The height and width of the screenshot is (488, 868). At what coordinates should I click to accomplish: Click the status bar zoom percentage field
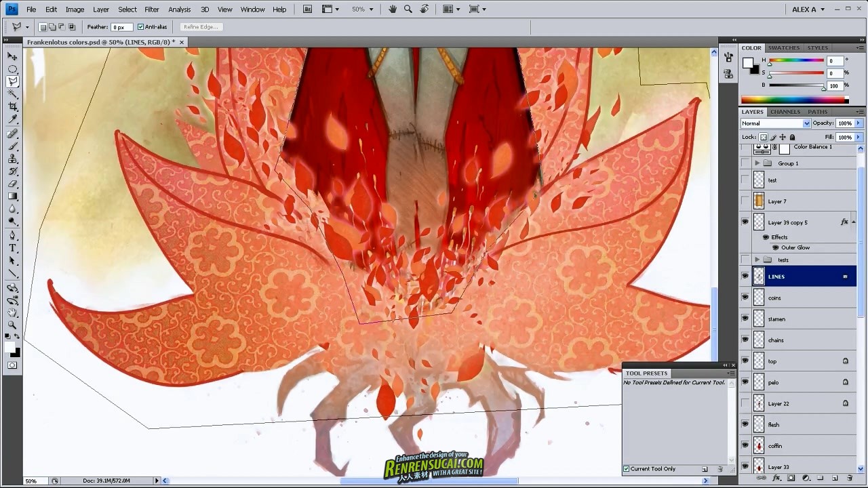pyautogui.click(x=35, y=481)
